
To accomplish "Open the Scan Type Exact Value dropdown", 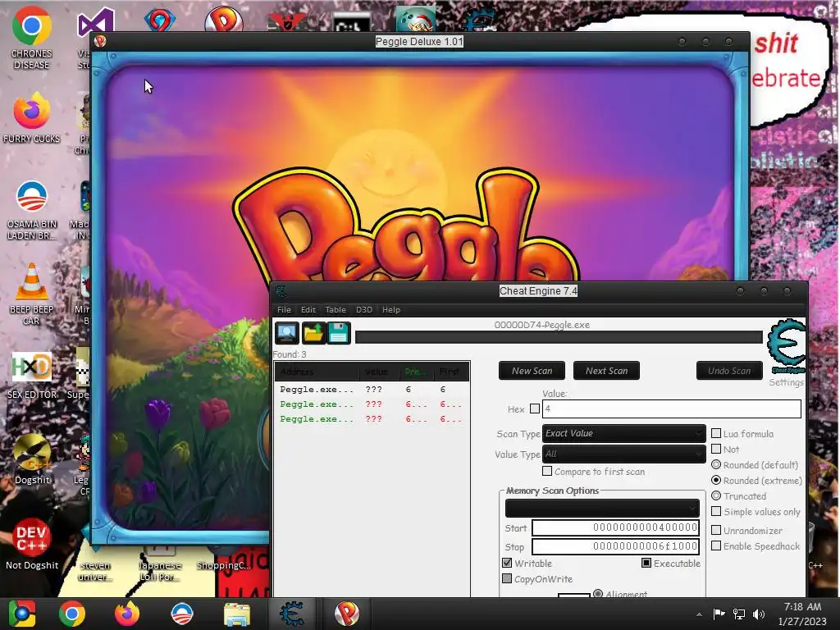I will [x=623, y=433].
